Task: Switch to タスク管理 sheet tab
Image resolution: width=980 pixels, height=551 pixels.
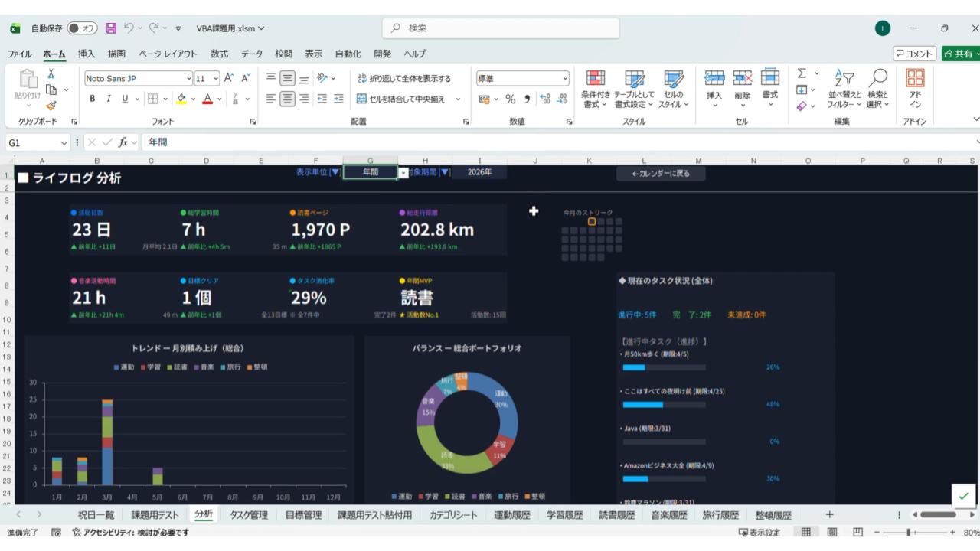Action: click(250, 515)
